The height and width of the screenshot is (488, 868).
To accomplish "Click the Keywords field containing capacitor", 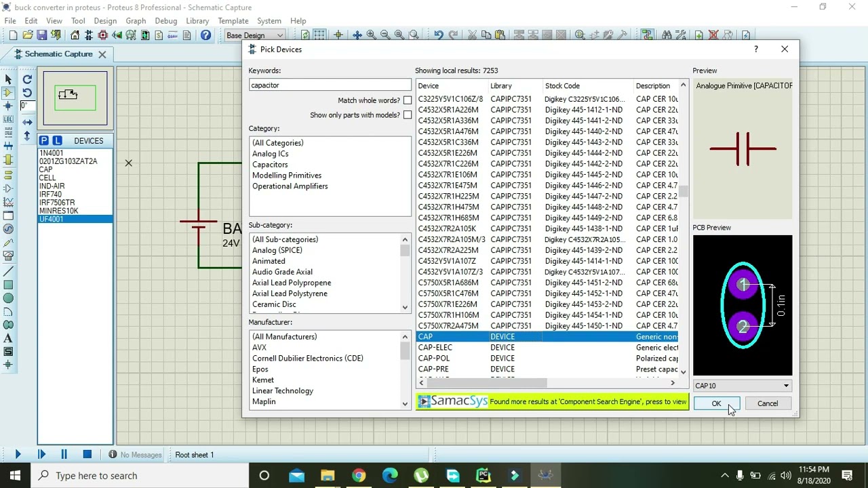I will [x=330, y=85].
